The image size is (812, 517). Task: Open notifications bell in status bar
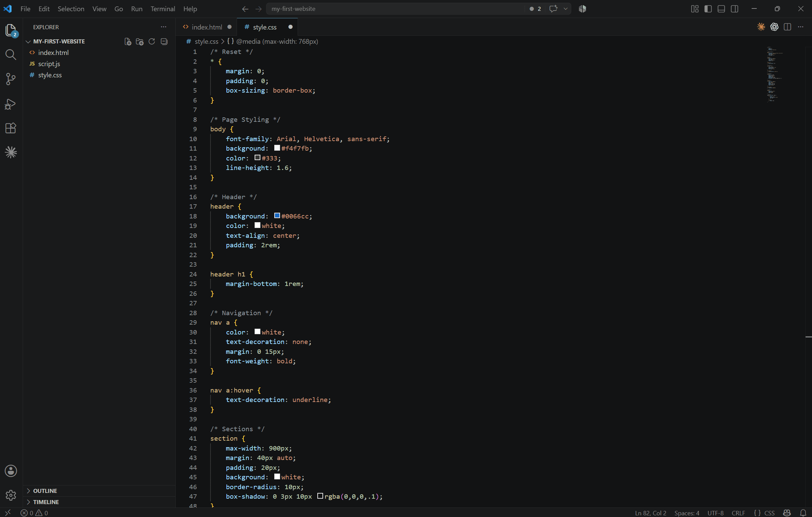[803, 513]
